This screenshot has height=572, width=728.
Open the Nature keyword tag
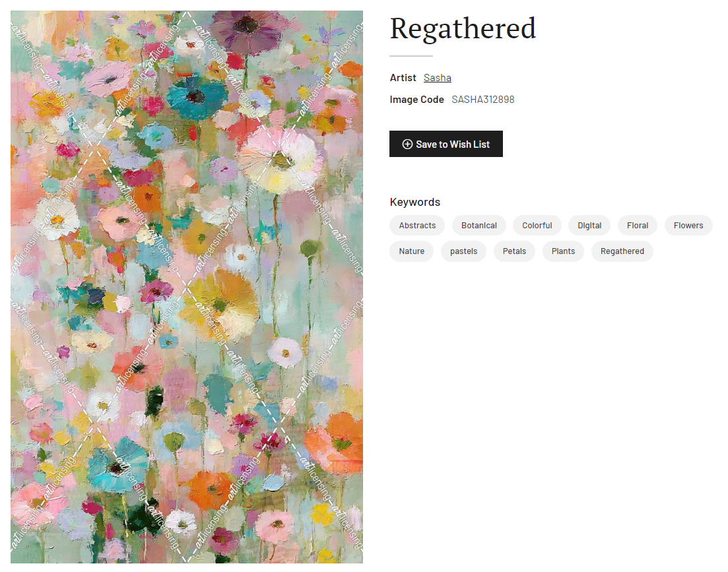coord(411,251)
